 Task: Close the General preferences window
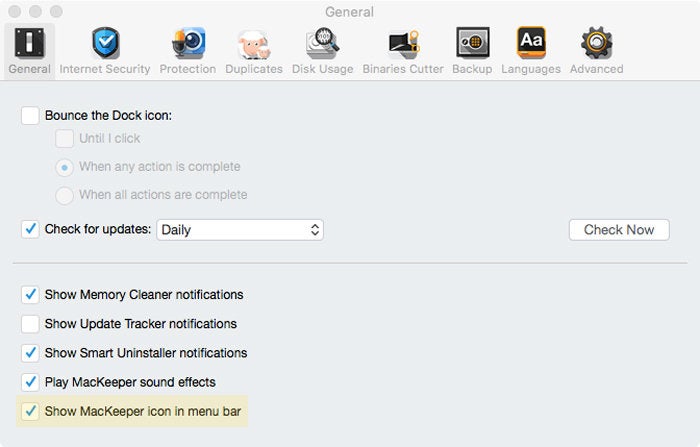click(x=15, y=11)
